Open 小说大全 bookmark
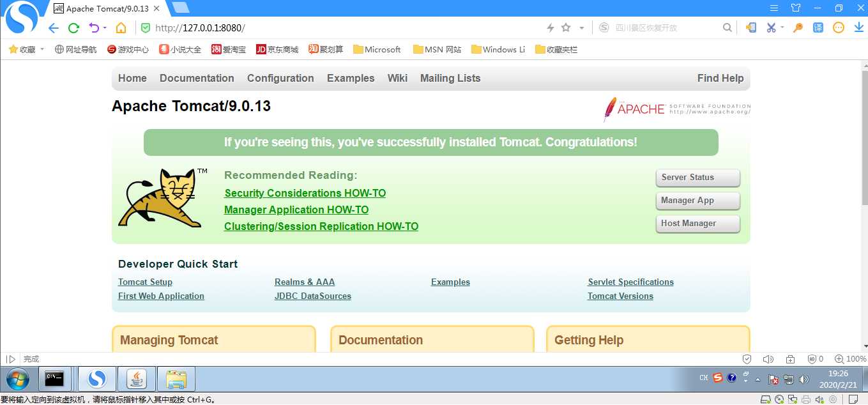Viewport: 868px width, 405px height. 180,49
